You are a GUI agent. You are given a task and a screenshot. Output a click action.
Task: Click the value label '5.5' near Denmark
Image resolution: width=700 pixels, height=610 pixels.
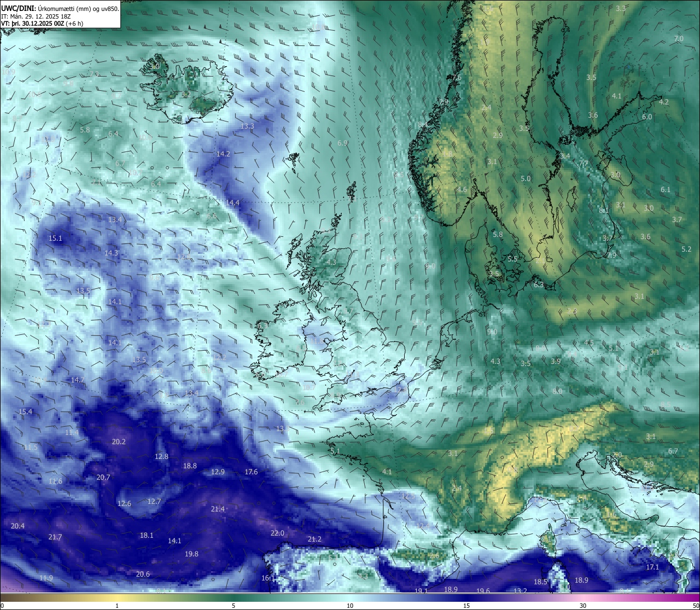coord(512,259)
